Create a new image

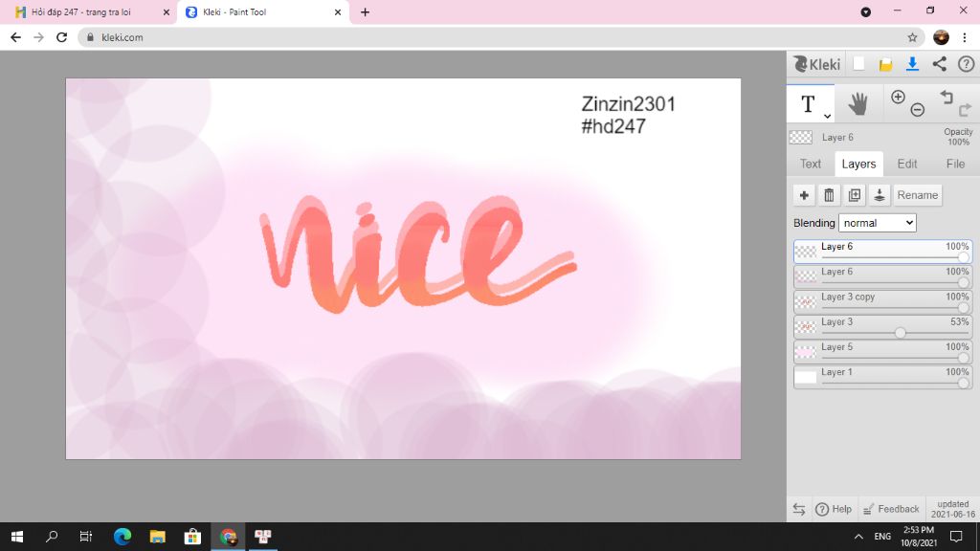[x=858, y=64]
